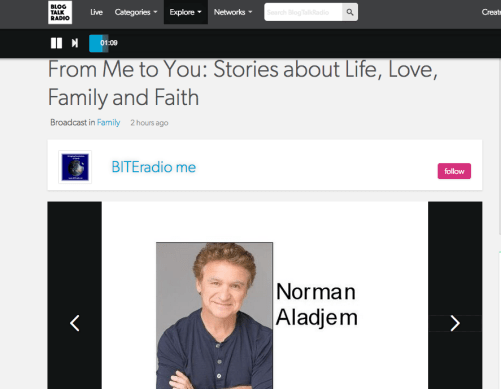Open the Live section
Viewport: 501px width, 389px height.
click(x=96, y=12)
